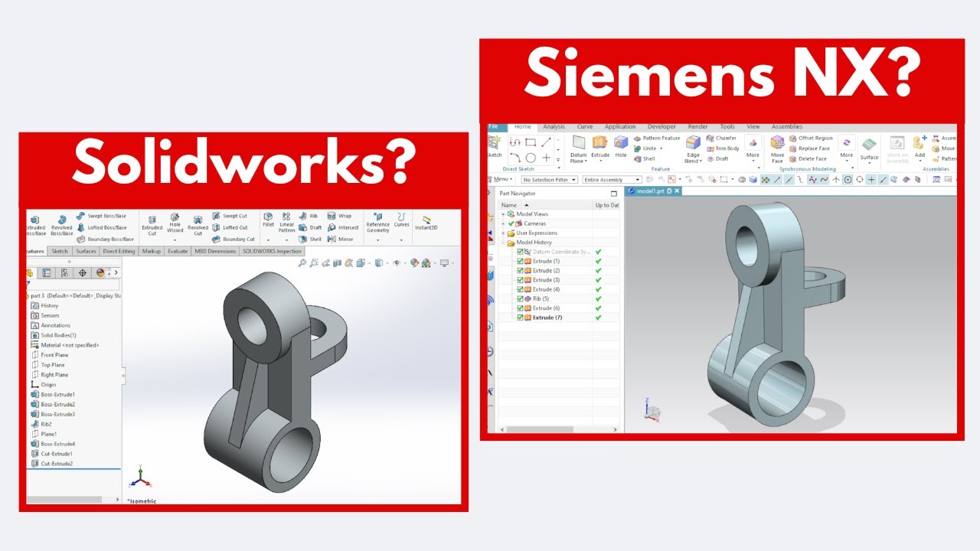Click Zoom to Fit icon in Solidworks viewport
Viewport: 980px width, 551px height.
pos(302,262)
